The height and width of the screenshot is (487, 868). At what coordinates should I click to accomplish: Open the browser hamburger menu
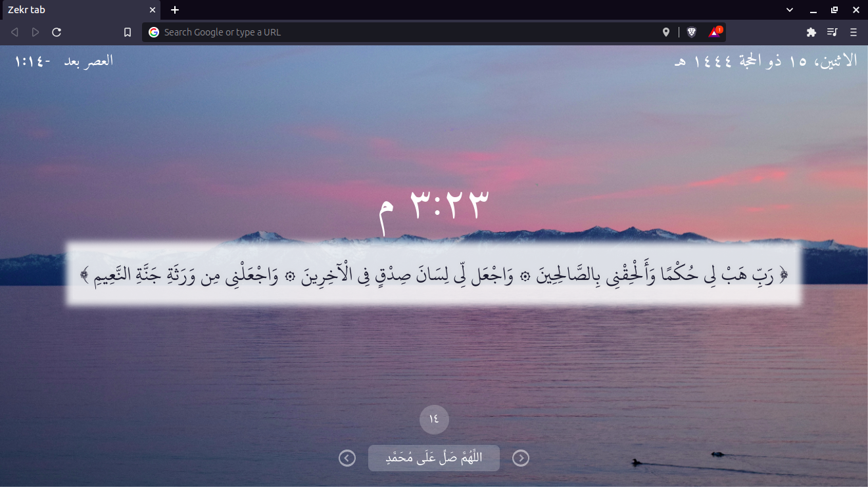854,32
